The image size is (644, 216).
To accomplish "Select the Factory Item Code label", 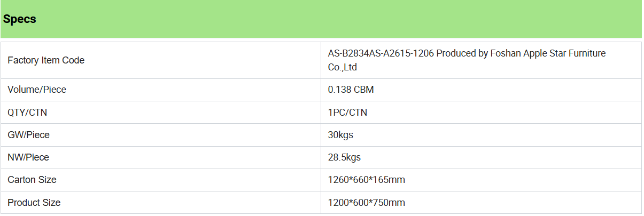I will tap(46, 60).
